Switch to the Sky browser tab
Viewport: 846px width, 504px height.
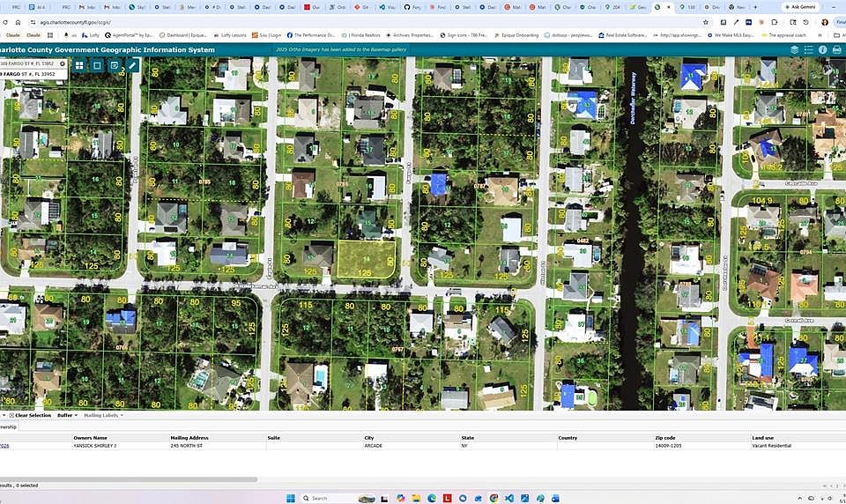click(137, 7)
